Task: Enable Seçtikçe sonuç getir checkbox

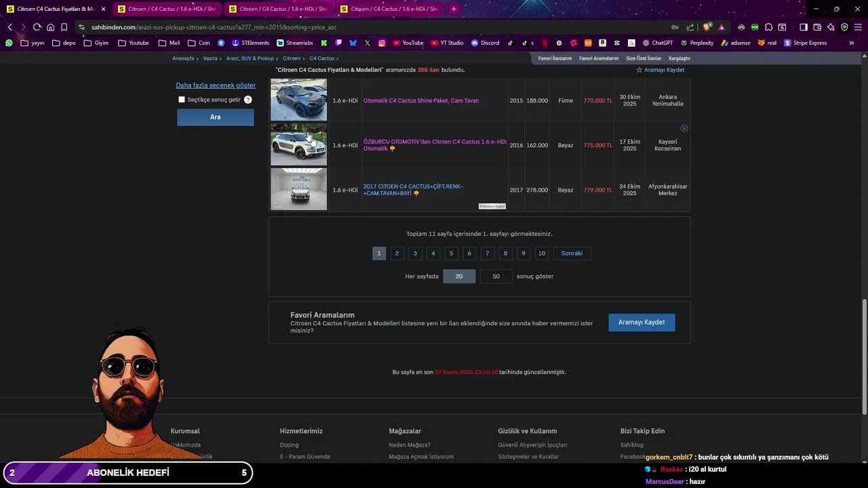Action: (182, 100)
